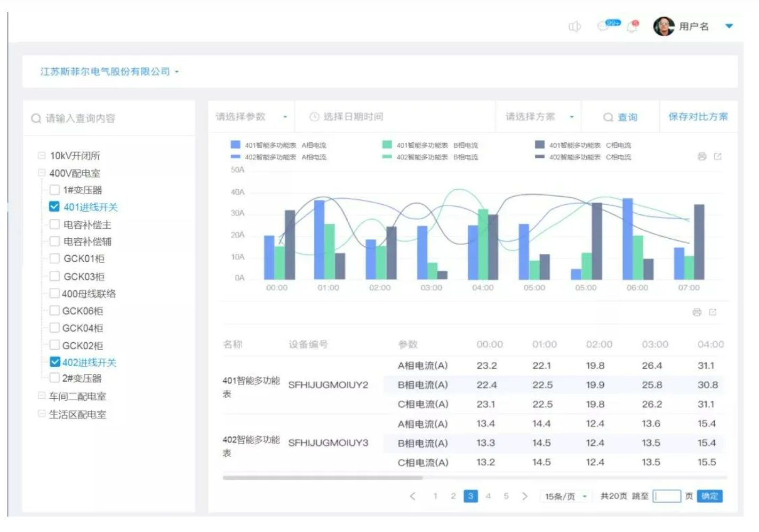759x532 pixels.
Task: Click the speaker announcement icon in header
Action: (574, 27)
